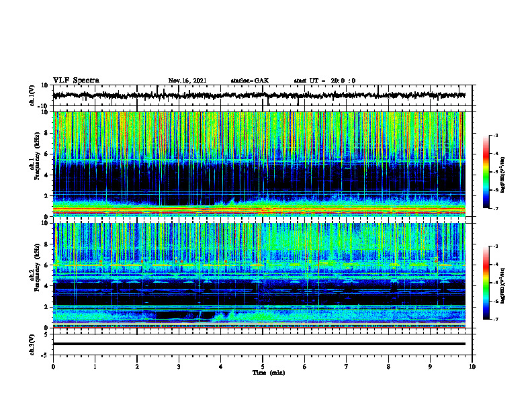Click the '-7' label on ch.2 color bar
This screenshot has height=411, width=532.
pos(495,319)
